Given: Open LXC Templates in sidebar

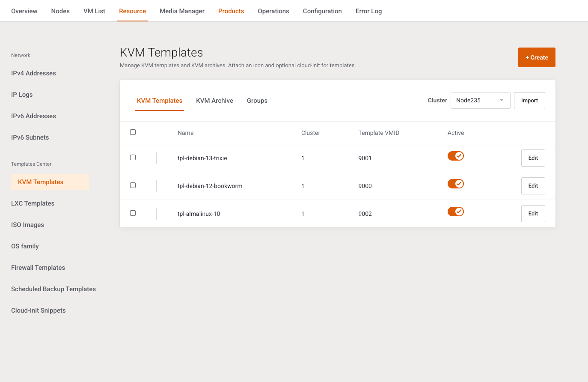Looking at the screenshot, I should click(x=33, y=203).
